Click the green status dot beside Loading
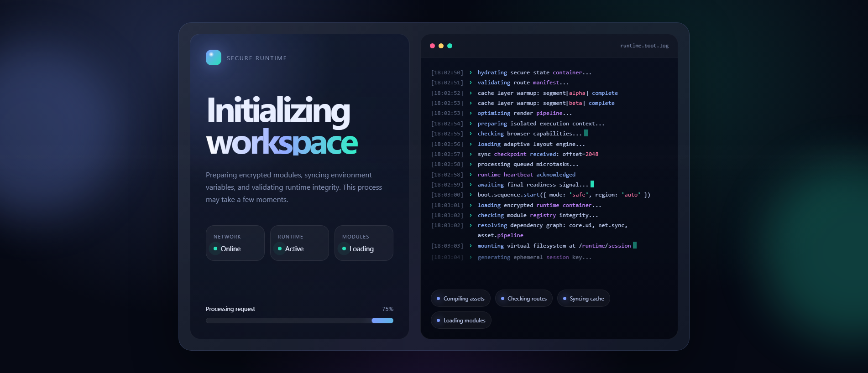The width and height of the screenshot is (868, 373). [x=344, y=249]
